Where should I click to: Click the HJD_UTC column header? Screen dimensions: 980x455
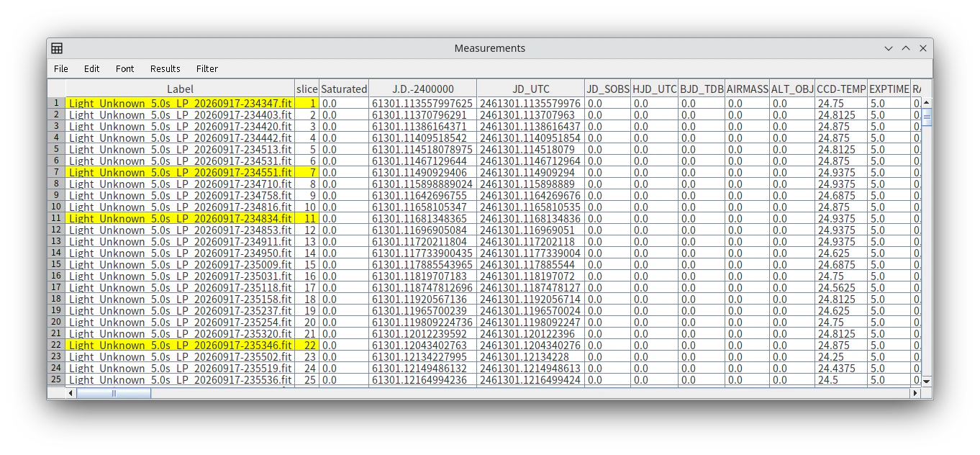[x=655, y=89]
